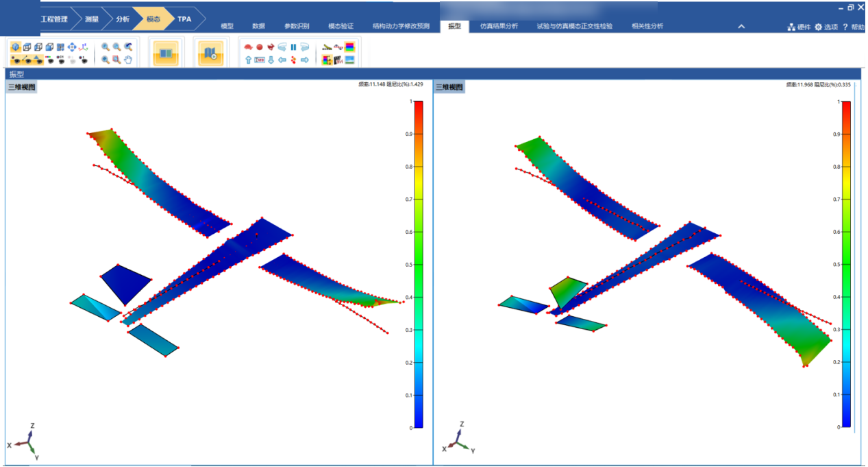The image size is (868, 467).
Task: Open the 帮助 help menu
Action: [x=853, y=27]
